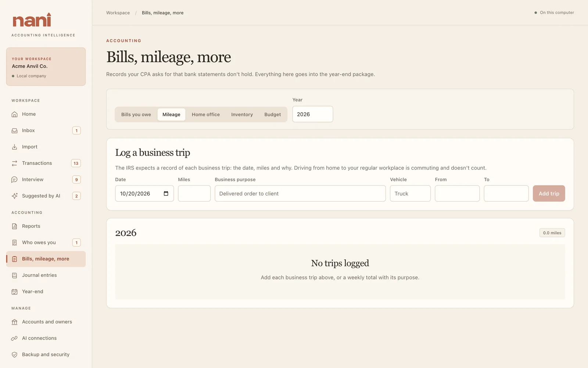
Task: Switch to Bills you owe tab
Action: click(x=136, y=114)
